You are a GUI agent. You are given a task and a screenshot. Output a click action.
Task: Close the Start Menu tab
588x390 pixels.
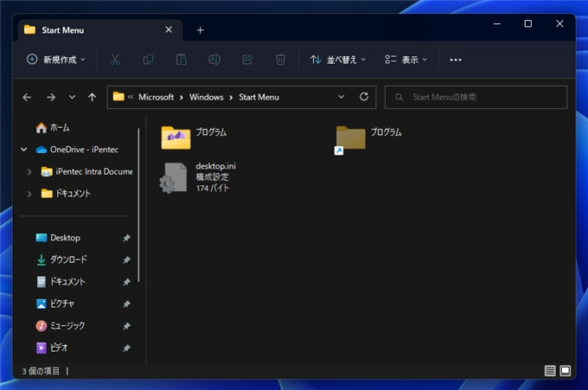tap(169, 29)
